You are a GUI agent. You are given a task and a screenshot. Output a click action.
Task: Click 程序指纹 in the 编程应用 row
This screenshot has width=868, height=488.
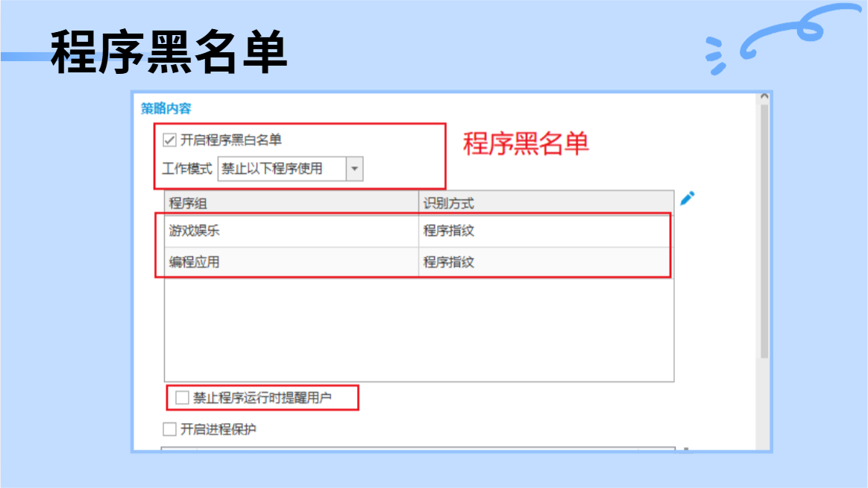448,262
